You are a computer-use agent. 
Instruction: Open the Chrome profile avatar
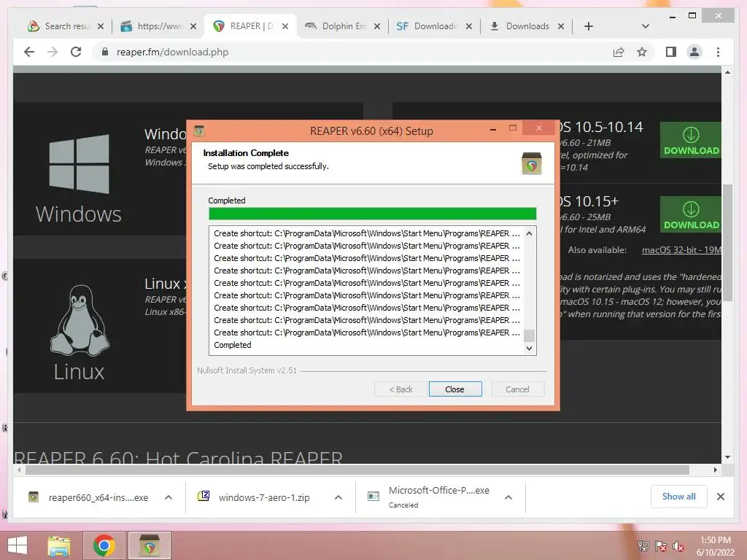[x=694, y=52]
